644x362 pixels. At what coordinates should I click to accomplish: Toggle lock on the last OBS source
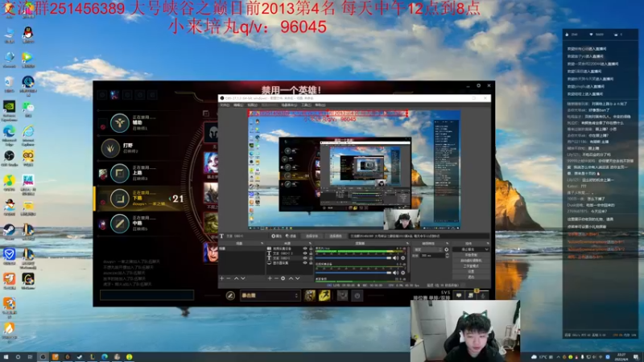point(311,263)
